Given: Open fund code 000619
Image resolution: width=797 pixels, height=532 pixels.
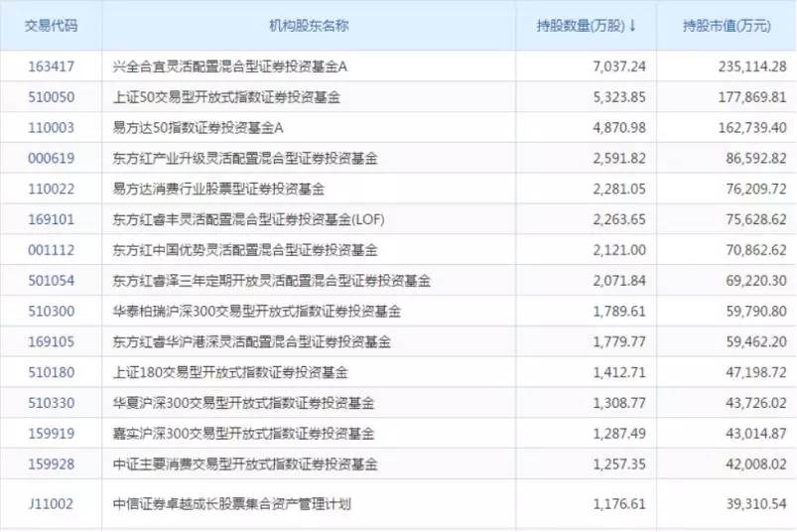Looking at the screenshot, I should (51, 158).
